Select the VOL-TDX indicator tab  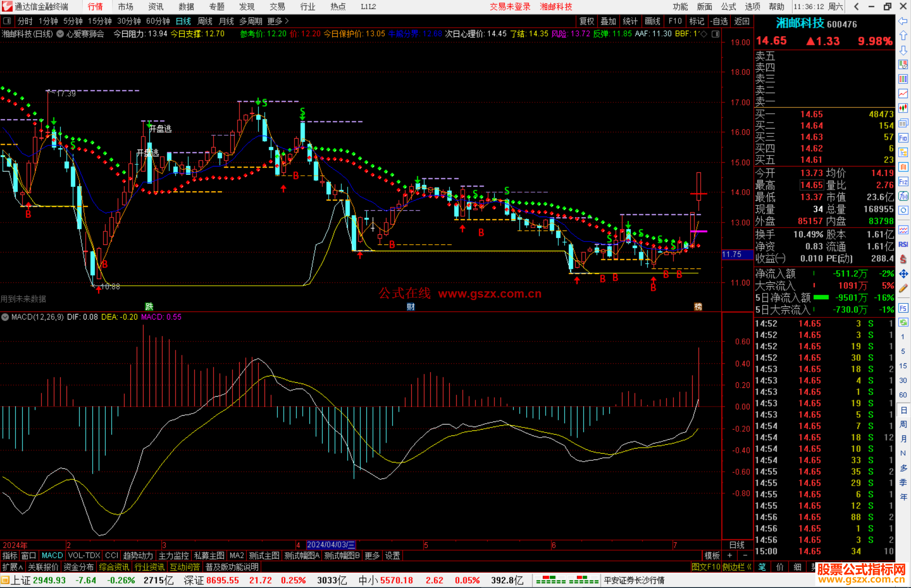(84, 556)
